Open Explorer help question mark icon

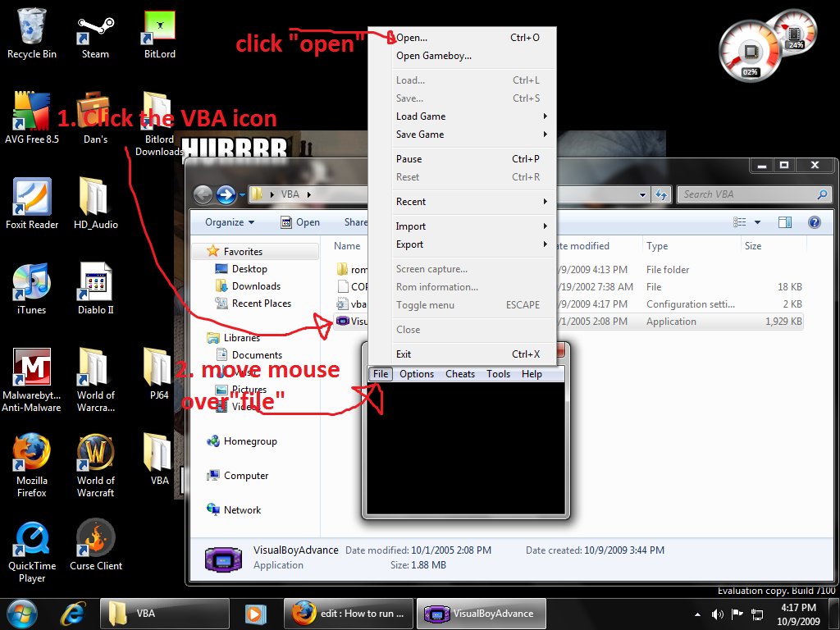click(x=814, y=221)
